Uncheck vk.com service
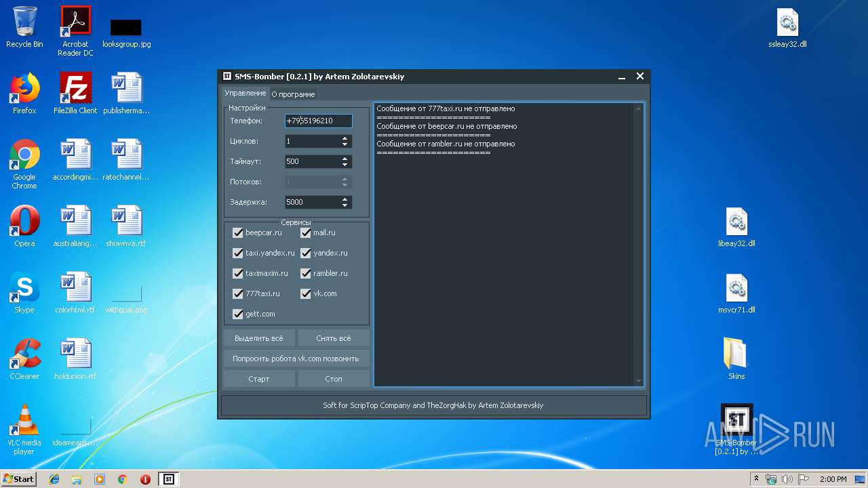Viewport: 868px width, 488px height. 306,293
